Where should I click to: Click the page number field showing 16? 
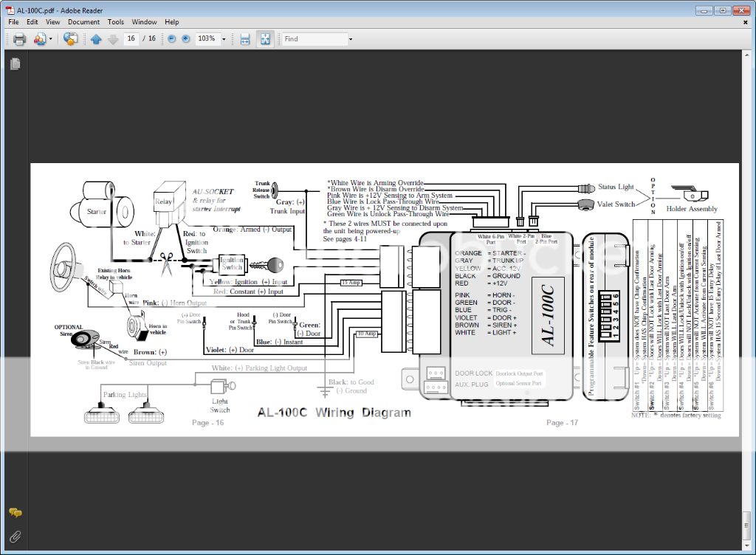click(130, 38)
